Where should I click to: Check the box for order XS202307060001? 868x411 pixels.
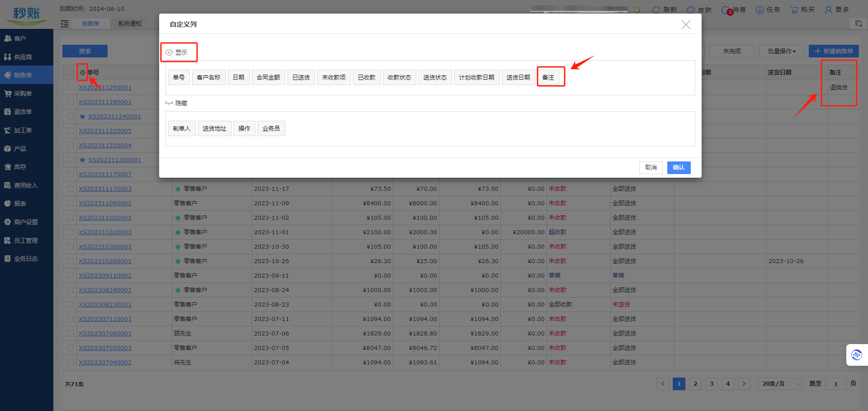click(x=71, y=333)
